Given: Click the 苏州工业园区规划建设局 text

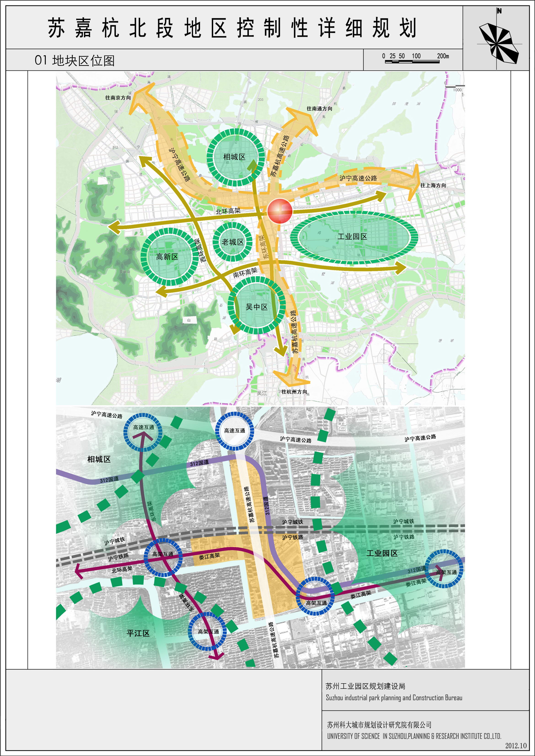Looking at the screenshot, I should pyautogui.click(x=365, y=686).
